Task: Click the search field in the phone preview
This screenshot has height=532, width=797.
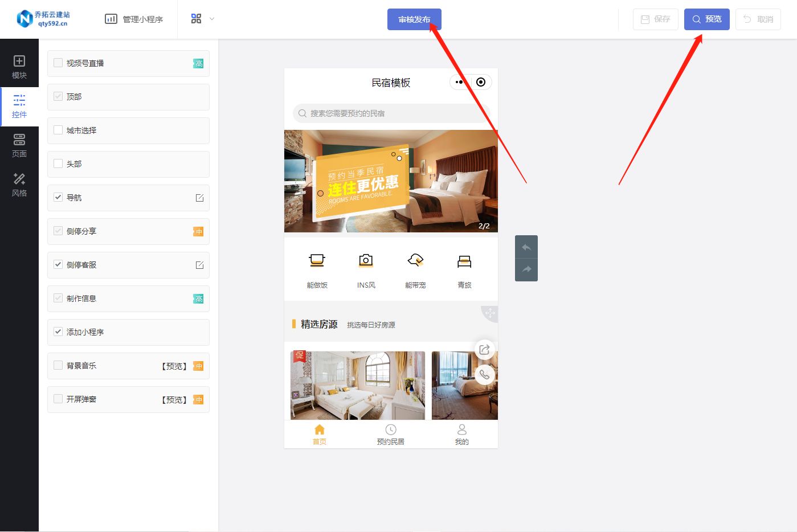Action: point(391,113)
